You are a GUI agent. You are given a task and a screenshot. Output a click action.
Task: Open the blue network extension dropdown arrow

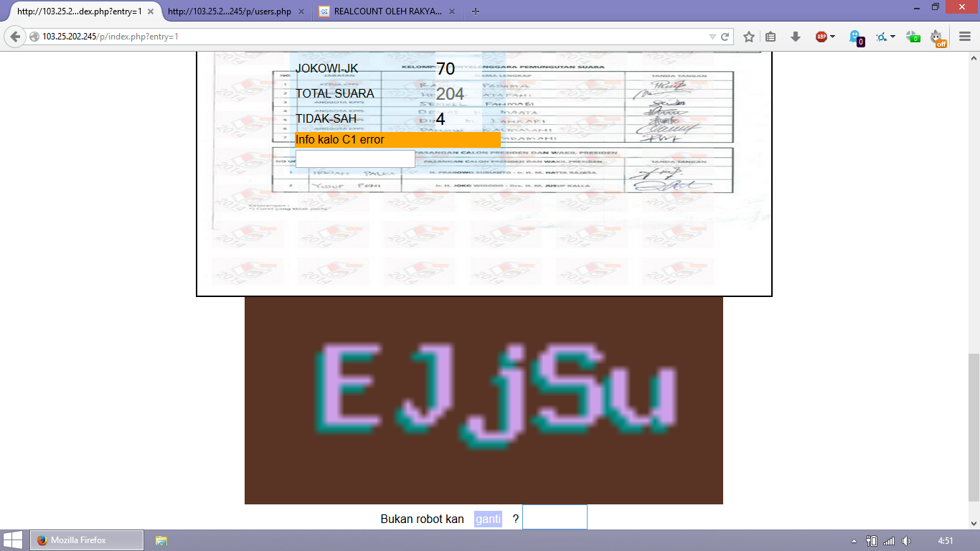[892, 37]
